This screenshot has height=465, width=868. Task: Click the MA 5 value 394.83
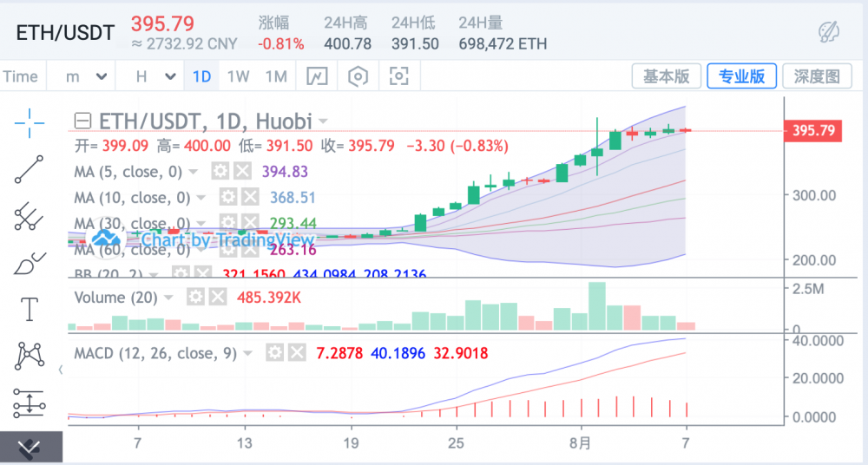285,172
